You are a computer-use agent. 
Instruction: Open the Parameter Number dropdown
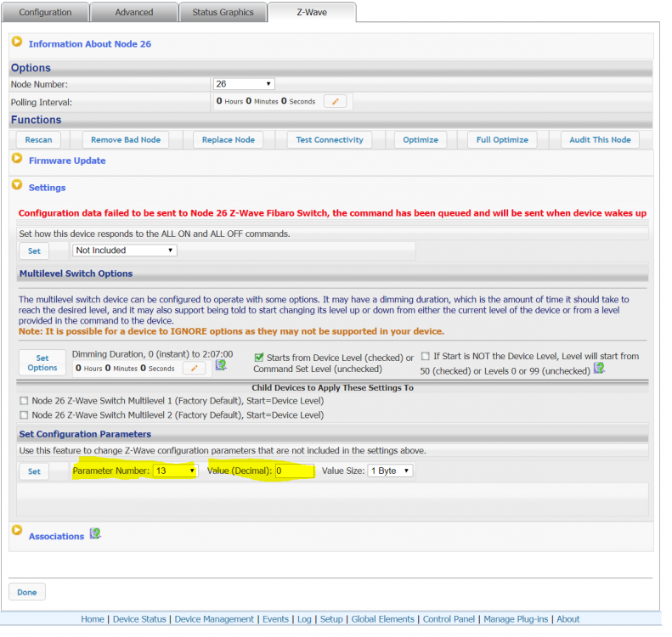click(175, 471)
